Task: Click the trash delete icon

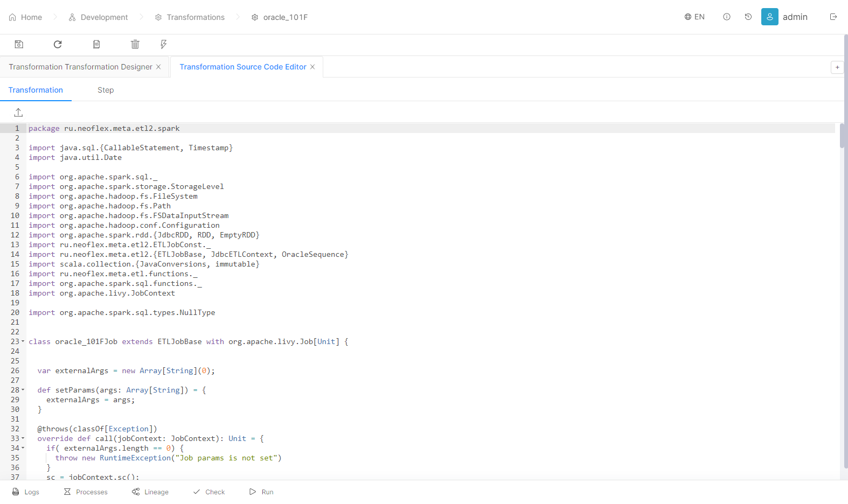Action: 135,44
